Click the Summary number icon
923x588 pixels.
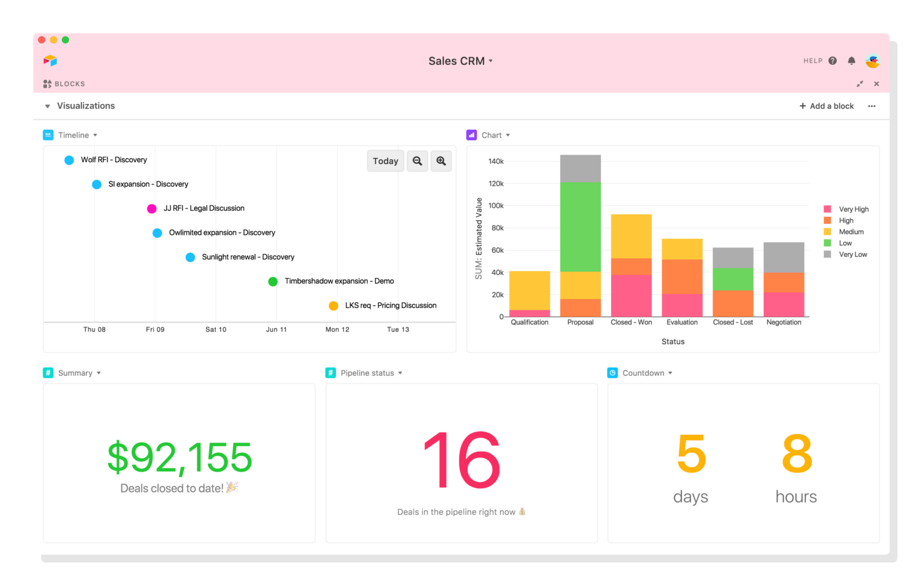pyautogui.click(x=48, y=372)
